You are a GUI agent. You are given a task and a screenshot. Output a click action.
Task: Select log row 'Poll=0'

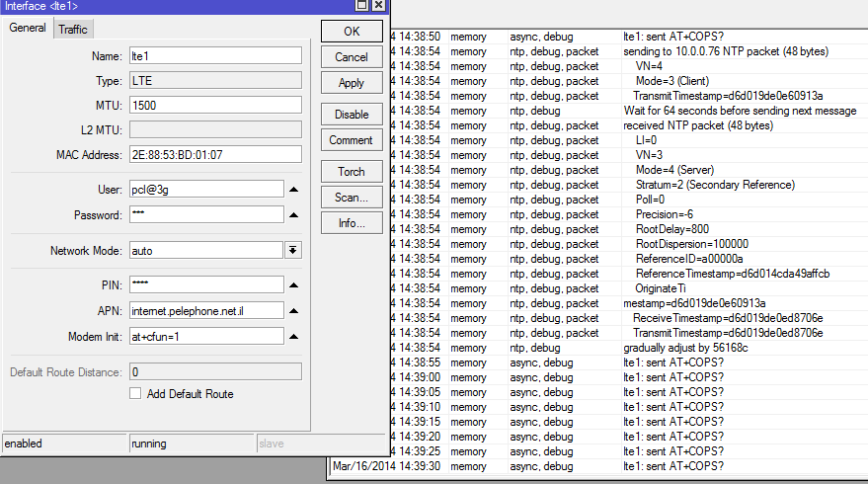pos(628,200)
